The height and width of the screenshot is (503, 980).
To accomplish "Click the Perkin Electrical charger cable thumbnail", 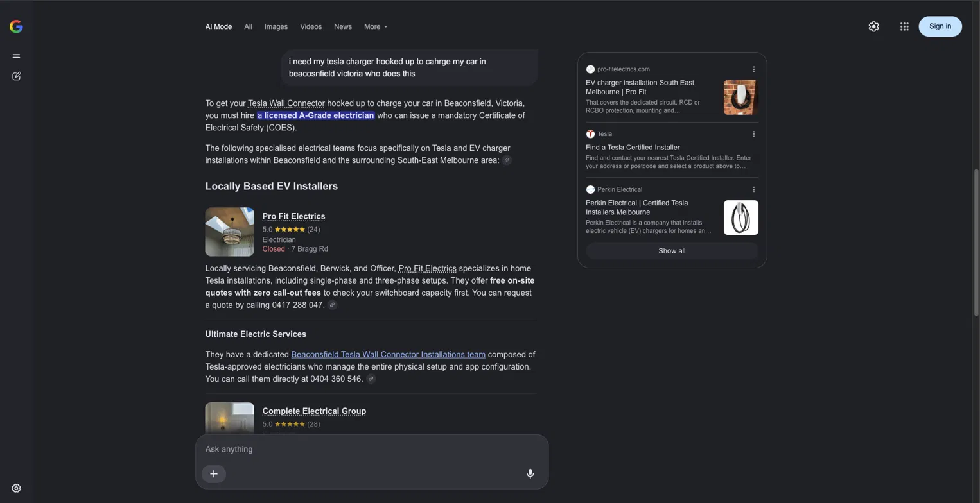I will [741, 217].
